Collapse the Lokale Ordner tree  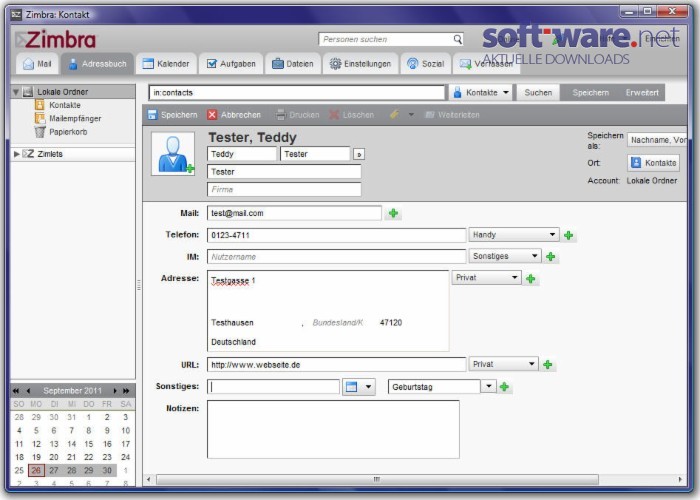pyautogui.click(x=16, y=92)
